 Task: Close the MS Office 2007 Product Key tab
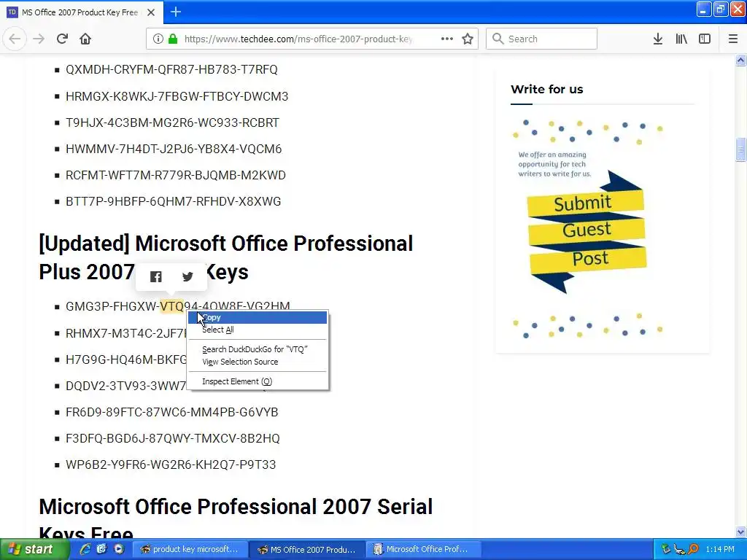coord(151,12)
